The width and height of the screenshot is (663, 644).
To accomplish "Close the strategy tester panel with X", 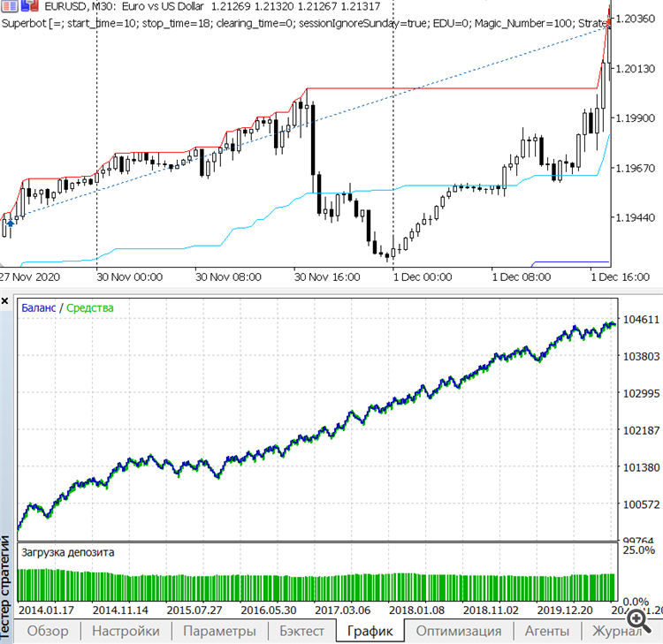I will [x=5, y=301].
